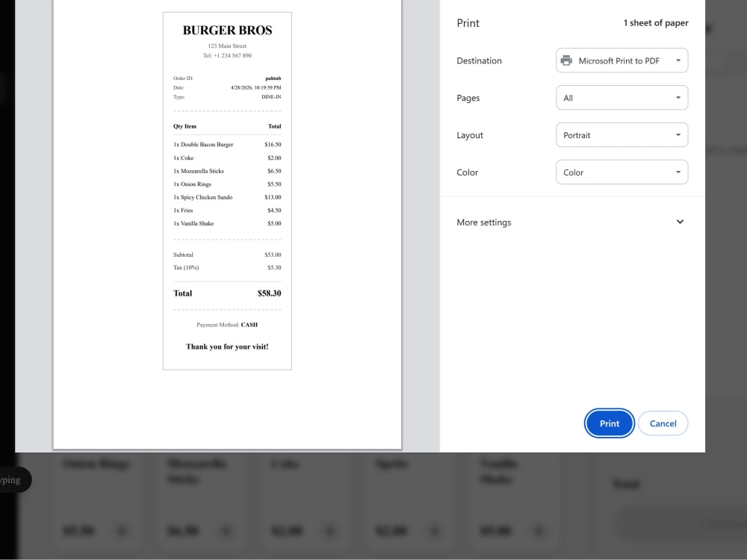The image size is (747, 560).
Task: Open the Color mode dropdown
Action: (622, 172)
